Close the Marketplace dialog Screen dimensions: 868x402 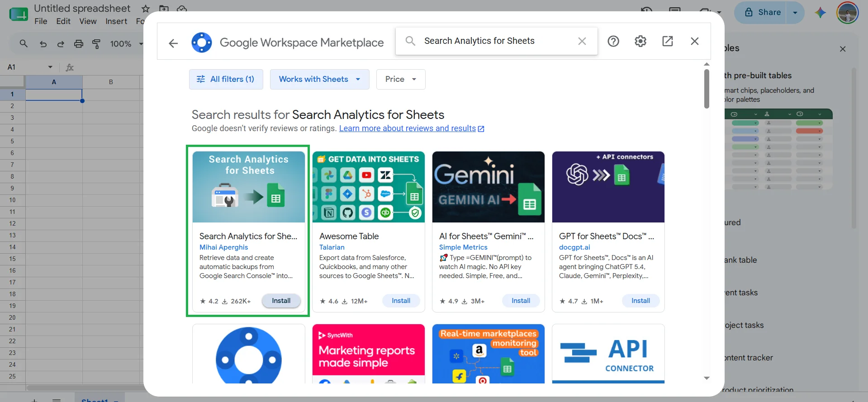click(x=695, y=41)
